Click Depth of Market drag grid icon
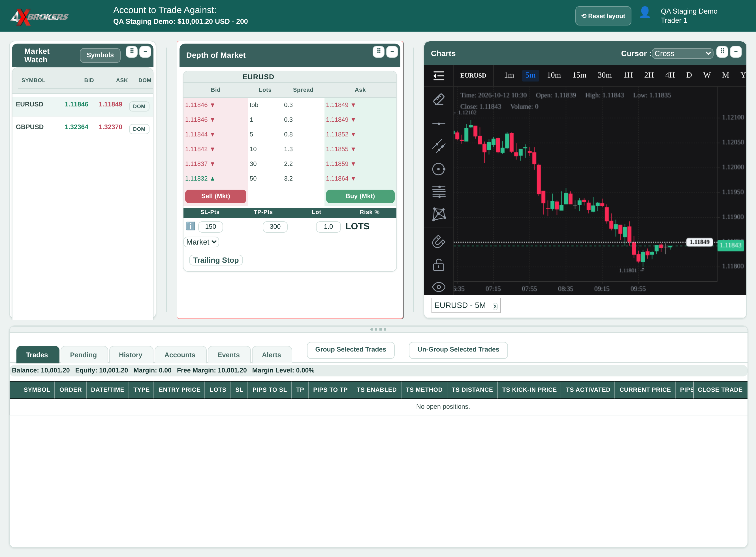 (379, 51)
